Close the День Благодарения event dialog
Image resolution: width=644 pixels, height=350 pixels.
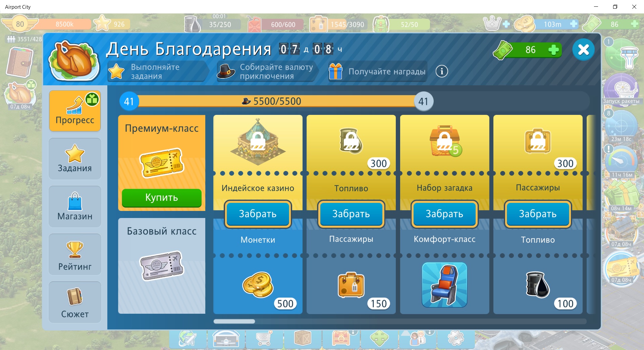pos(583,50)
